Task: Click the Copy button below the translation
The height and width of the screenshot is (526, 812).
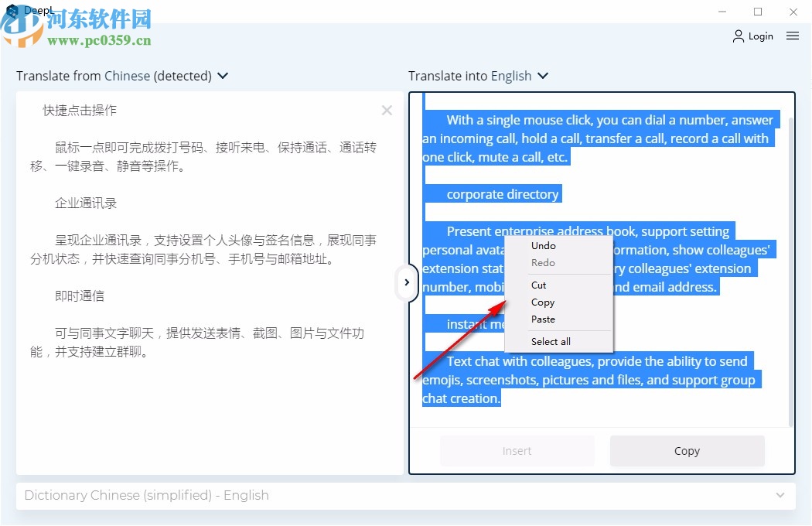Action: (x=687, y=451)
